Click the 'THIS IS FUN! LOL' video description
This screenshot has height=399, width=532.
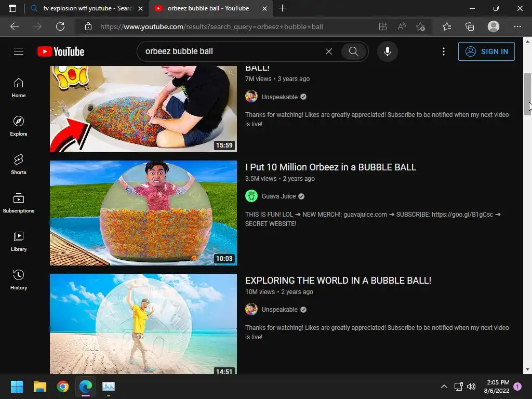pyautogui.click(x=373, y=219)
